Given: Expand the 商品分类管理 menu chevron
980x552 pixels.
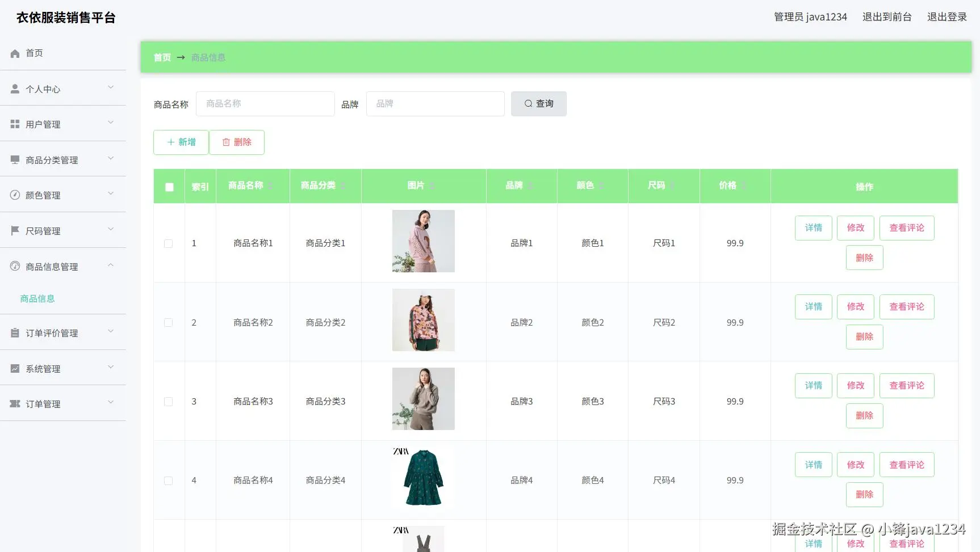Looking at the screenshot, I should click(111, 158).
